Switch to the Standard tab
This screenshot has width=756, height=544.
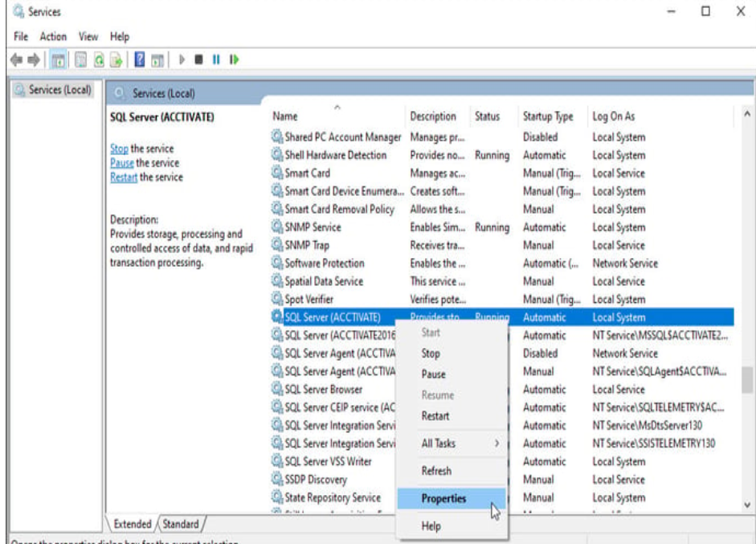pyautogui.click(x=181, y=524)
